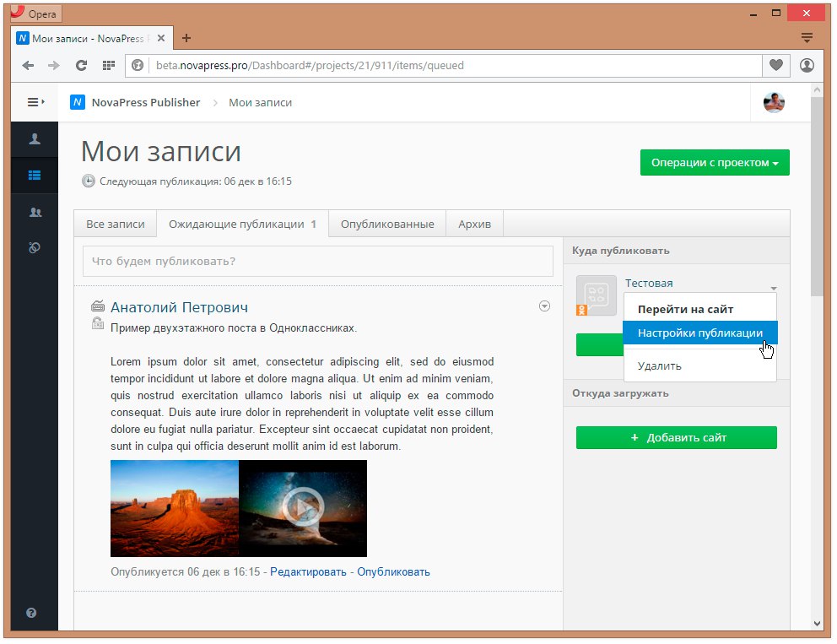Click the 'Откуда загружать' section header
The image size is (837, 644).
click(x=620, y=393)
